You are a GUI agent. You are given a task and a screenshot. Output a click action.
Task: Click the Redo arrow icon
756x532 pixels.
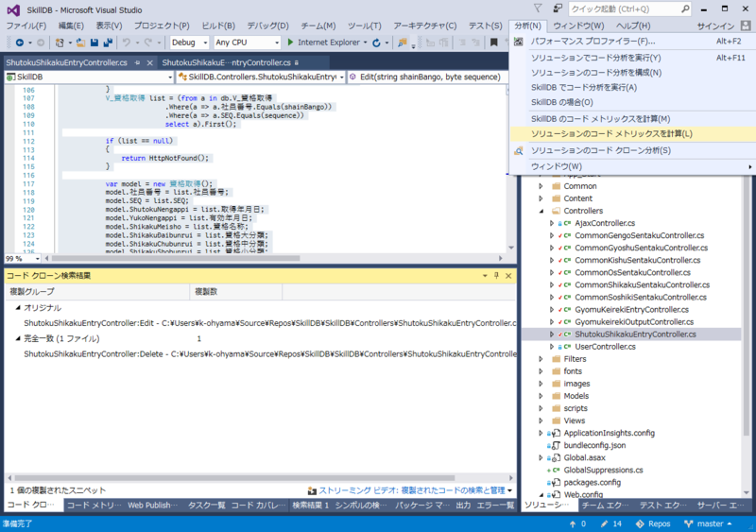(148, 43)
